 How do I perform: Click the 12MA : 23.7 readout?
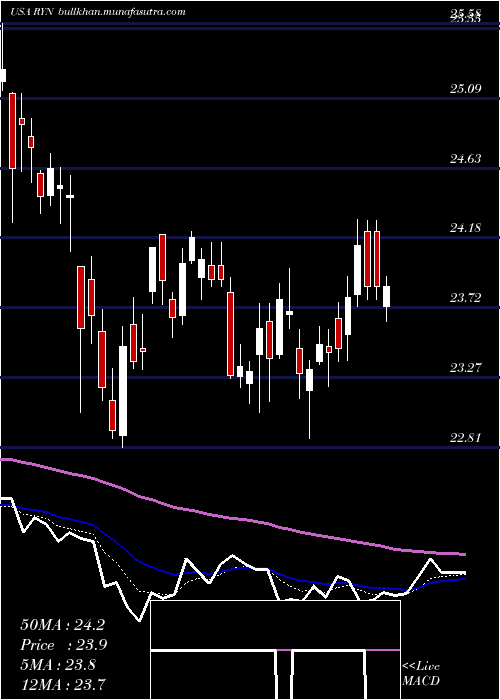pos(63,685)
